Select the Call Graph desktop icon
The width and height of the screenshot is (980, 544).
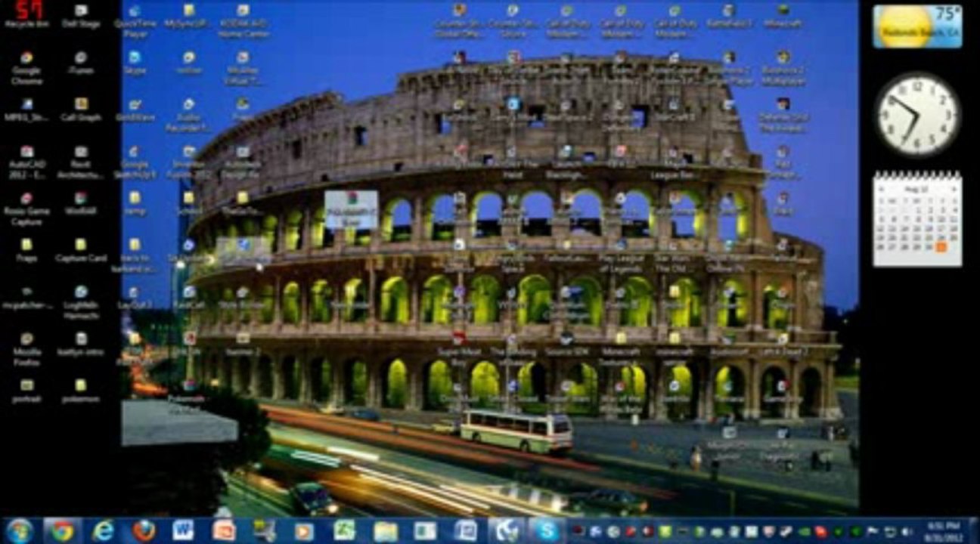(x=81, y=110)
